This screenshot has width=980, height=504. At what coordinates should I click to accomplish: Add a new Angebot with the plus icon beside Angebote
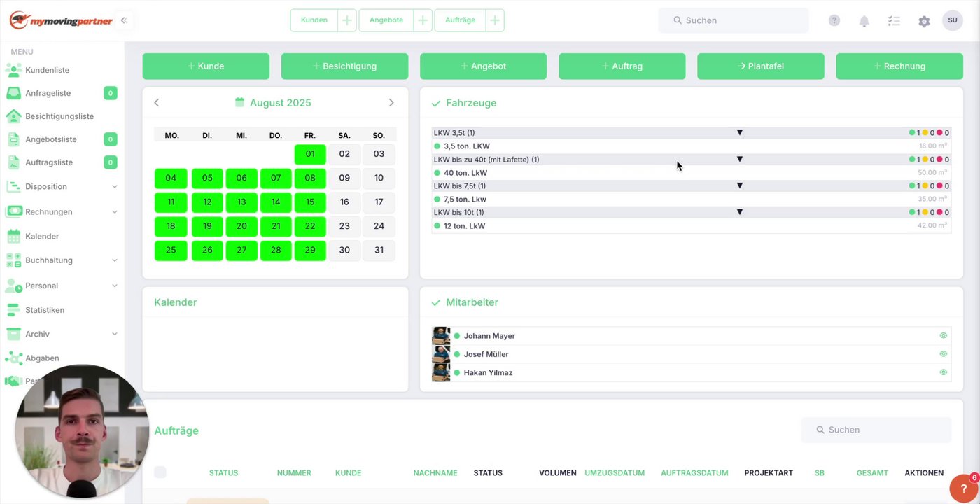click(423, 20)
